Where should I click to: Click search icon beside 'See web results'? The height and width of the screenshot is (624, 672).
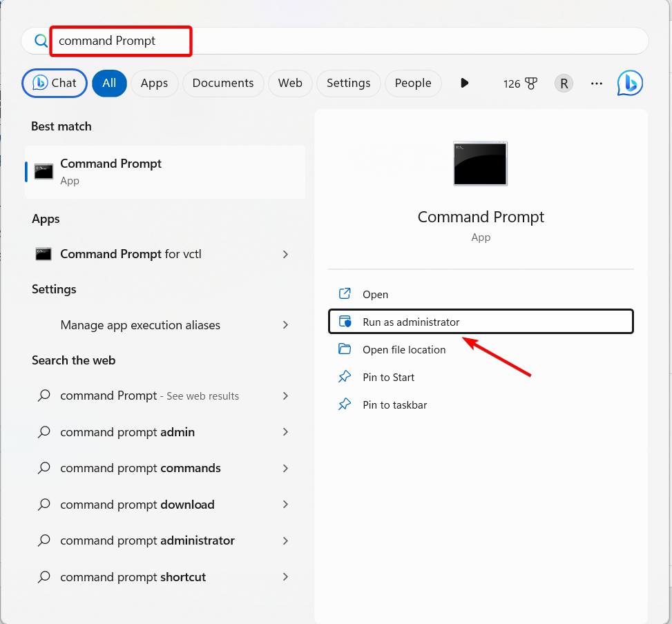(x=44, y=396)
